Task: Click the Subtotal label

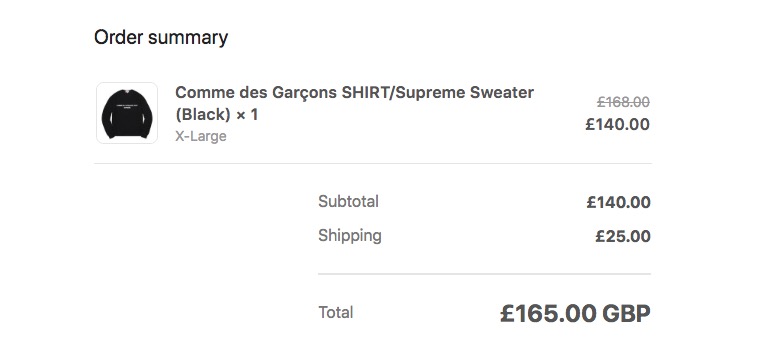Action: [x=348, y=202]
